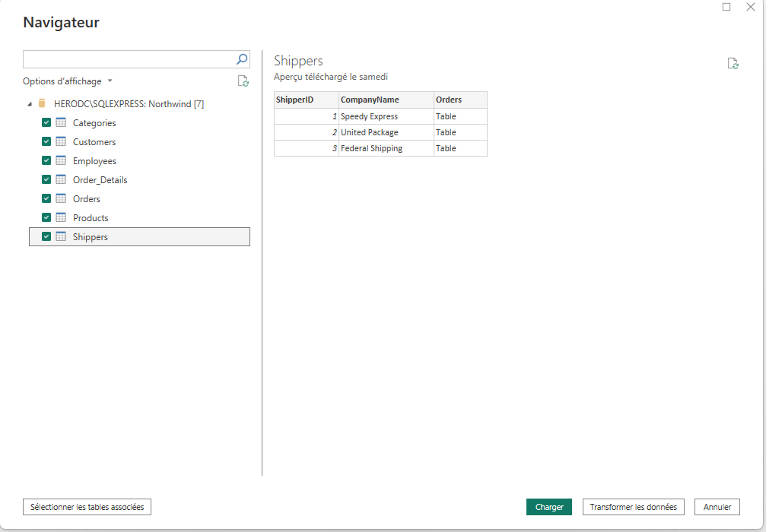Uncheck the Orders table checkbox
The width and height of the screenshot is (766, 532).
46,198
